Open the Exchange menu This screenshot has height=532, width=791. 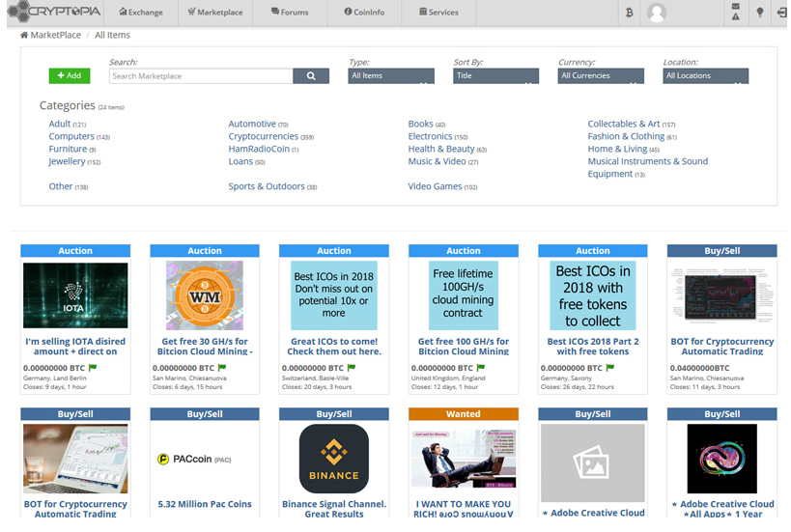click(x=141, y=13)
